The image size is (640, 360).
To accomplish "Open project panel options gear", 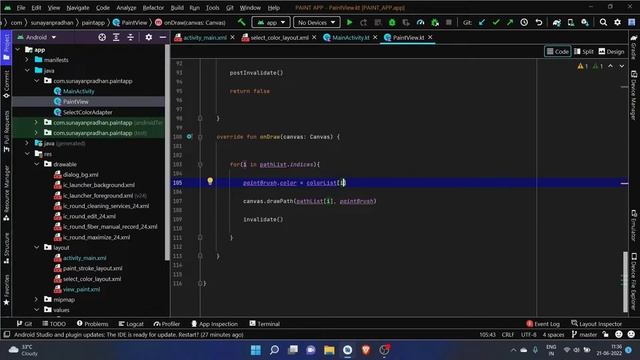I will pos(149,37).
